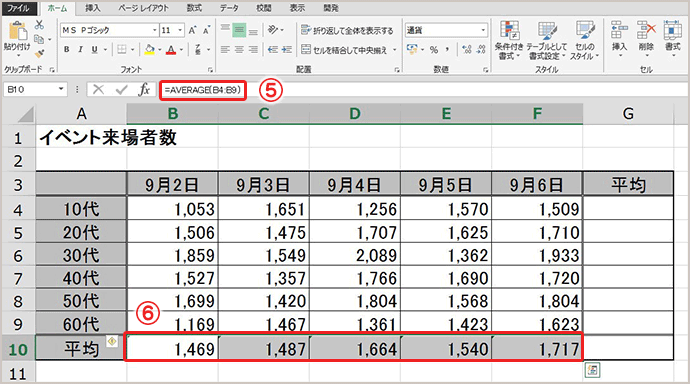The width and height of the screenshot is (690, 384).
Task: Toggle wrap text to show all
Action: [x=347, y=30]
